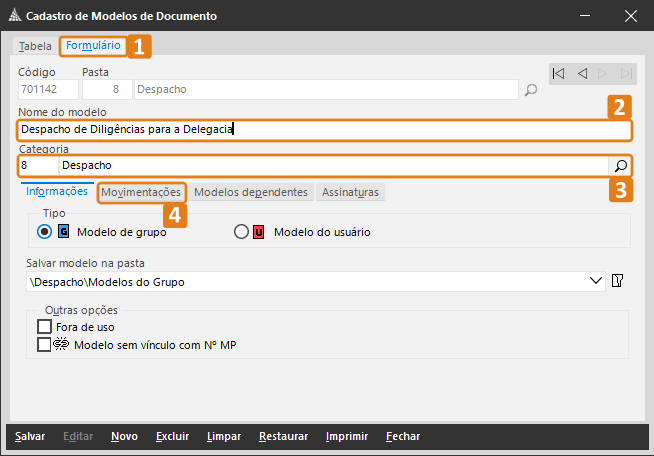
Task: Go to last record navigation arrow
Action: [626, 74]
